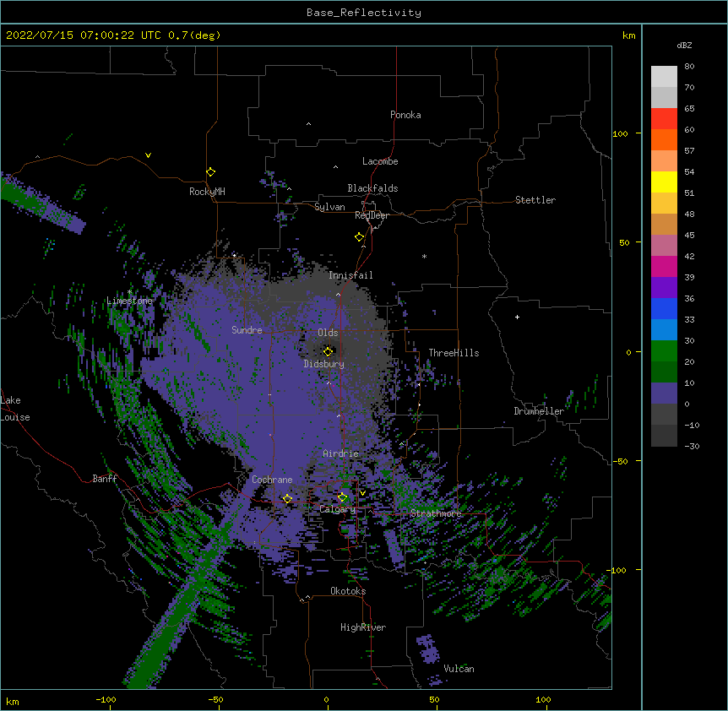Click the Banff label
Image resolution: width=728 pixels, height=711 pixels.
pyautogui.click(x=105, y=479)
